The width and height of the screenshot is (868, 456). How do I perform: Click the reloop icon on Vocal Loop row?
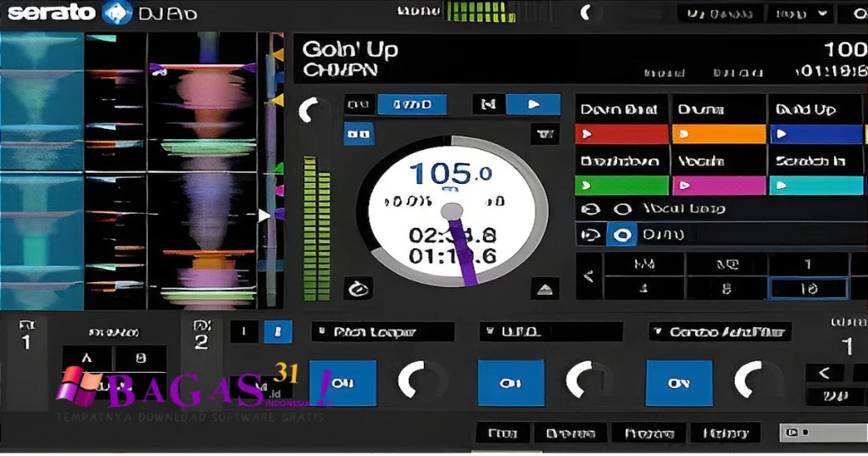pyautogui.click(x=590, y=209)
